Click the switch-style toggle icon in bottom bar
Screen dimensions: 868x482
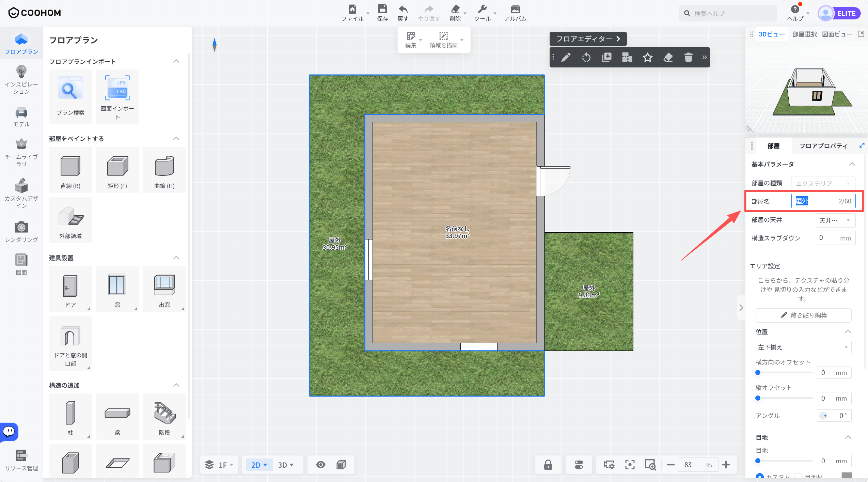point(579,465)
